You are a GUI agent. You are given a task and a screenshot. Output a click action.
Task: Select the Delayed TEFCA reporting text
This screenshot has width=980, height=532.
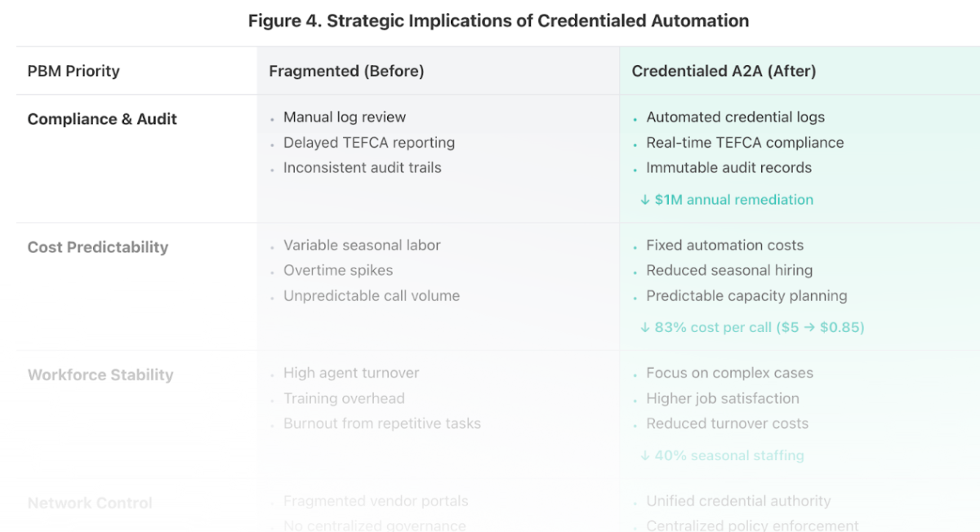click(x=369, y=143)
